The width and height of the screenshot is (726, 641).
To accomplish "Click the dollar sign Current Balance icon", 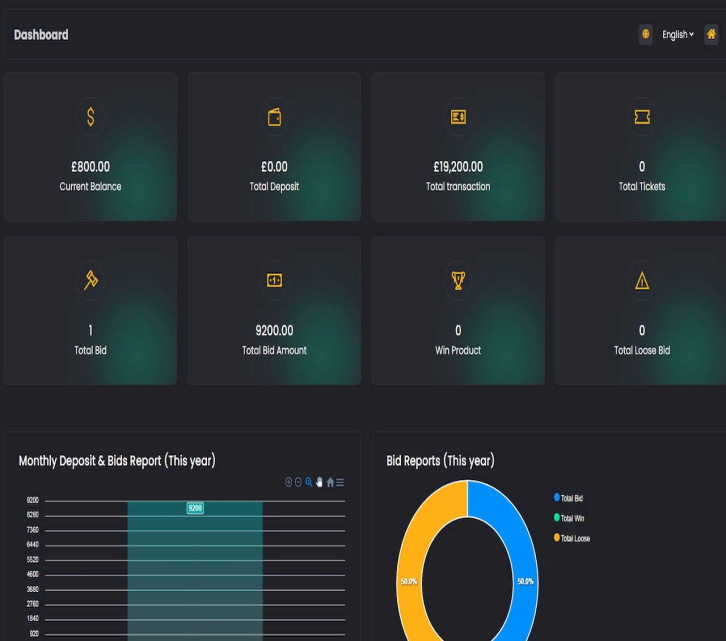I will 91,117.
